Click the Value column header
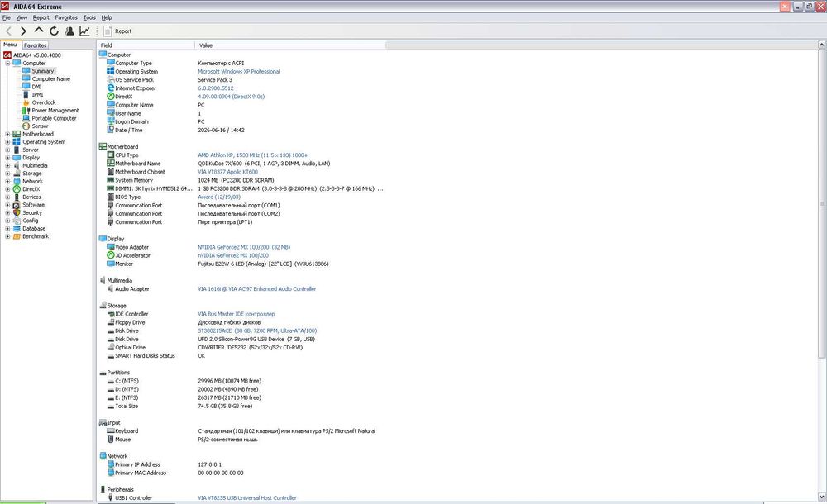Viewport: 827px width, 504px height. 290,45
